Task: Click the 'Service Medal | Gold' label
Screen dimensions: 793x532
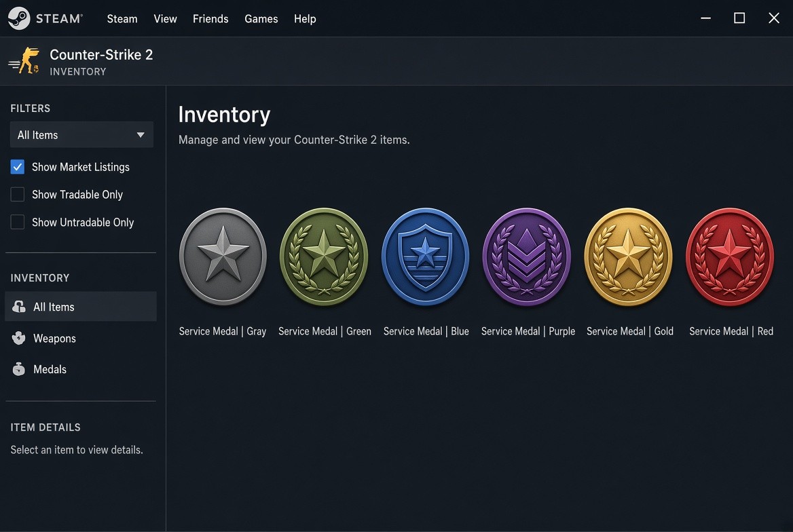Action: coord(629,331)
